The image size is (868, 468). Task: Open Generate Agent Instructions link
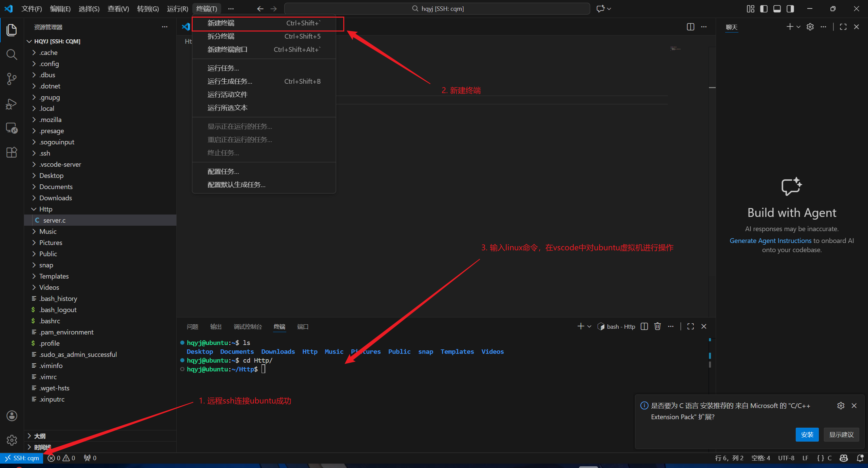tap(770, 241)
